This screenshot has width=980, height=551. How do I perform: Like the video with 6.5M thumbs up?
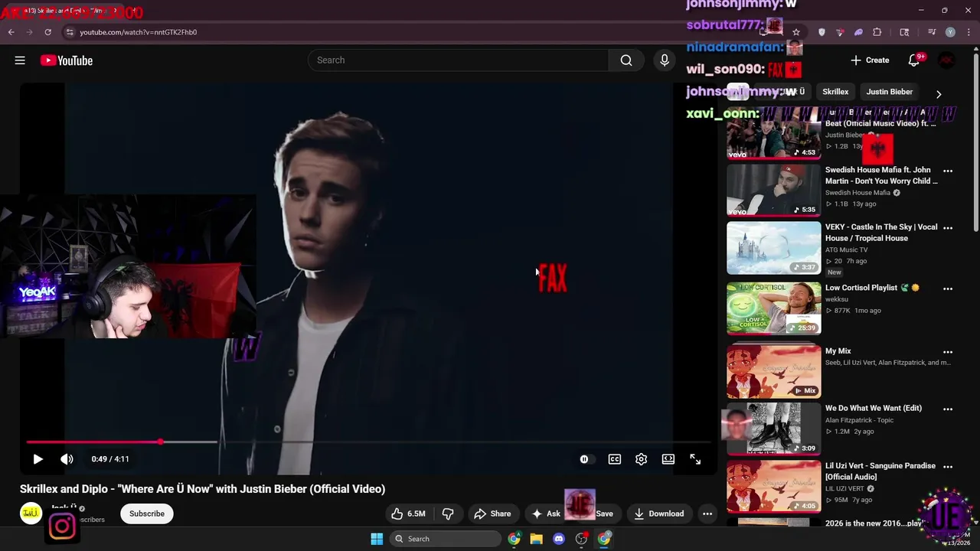[408, 514]
